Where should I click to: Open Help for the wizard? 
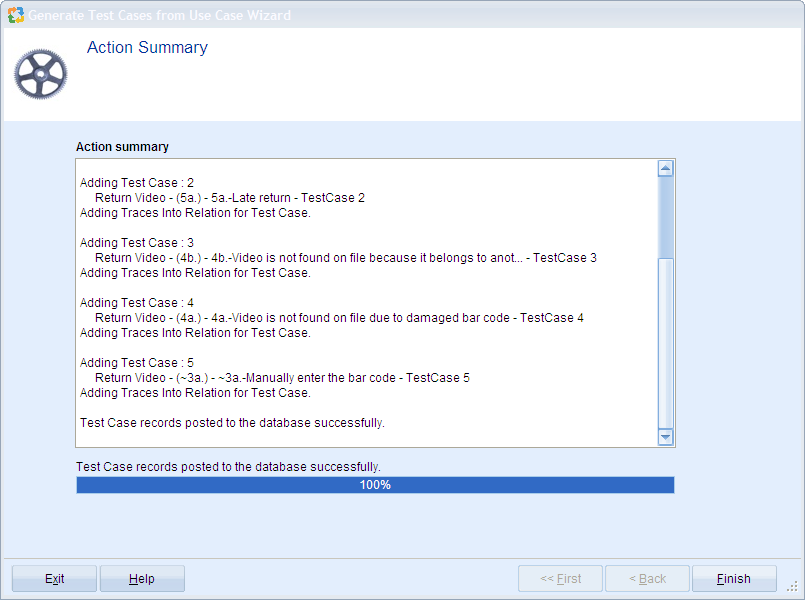142,578
